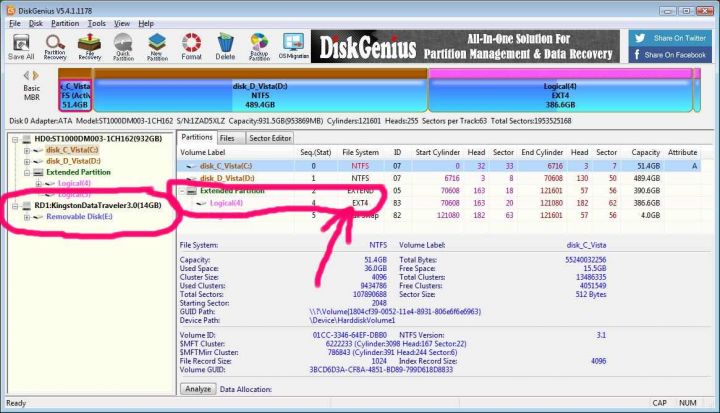Select disk_C_Vista block in the disk map

pos(75,95)
